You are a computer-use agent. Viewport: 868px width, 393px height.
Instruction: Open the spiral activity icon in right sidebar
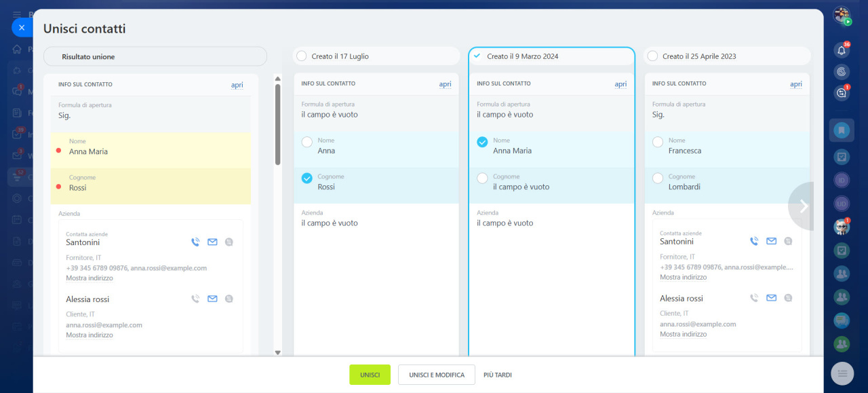842,71
